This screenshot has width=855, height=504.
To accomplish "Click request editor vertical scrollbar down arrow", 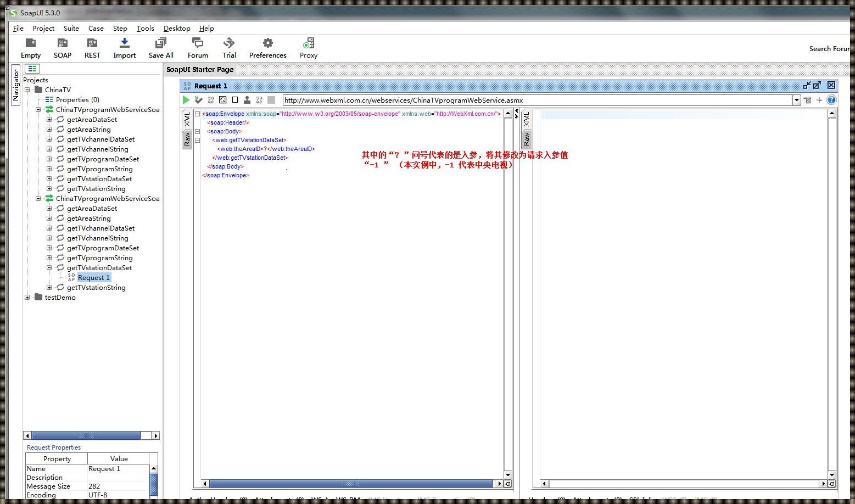I will pyautogui.click(x=507, y=474).
